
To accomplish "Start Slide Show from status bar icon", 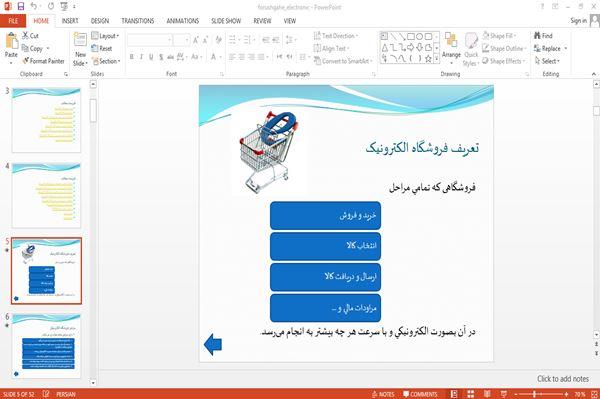I will [504, 394].
